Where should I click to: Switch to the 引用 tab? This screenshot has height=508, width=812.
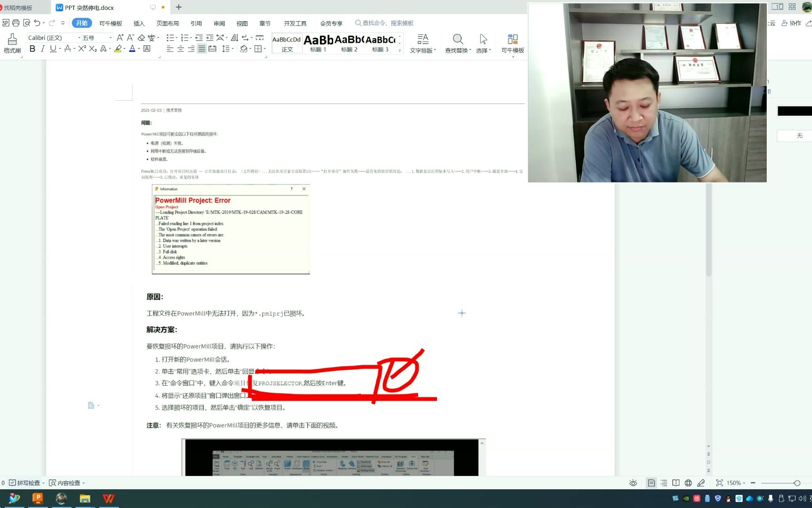196,23
